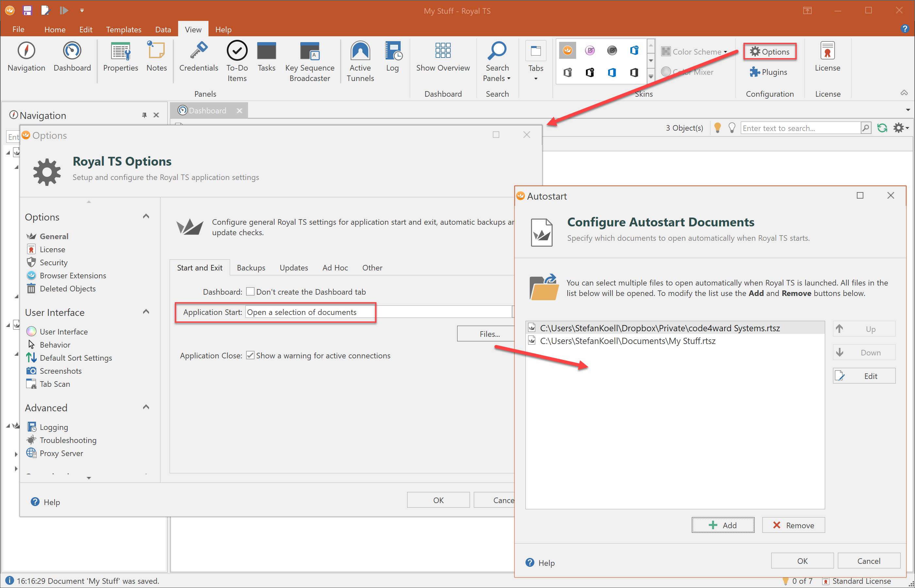
Task: Check Don't create the Dashboard tab
Action: coord(251,292)
